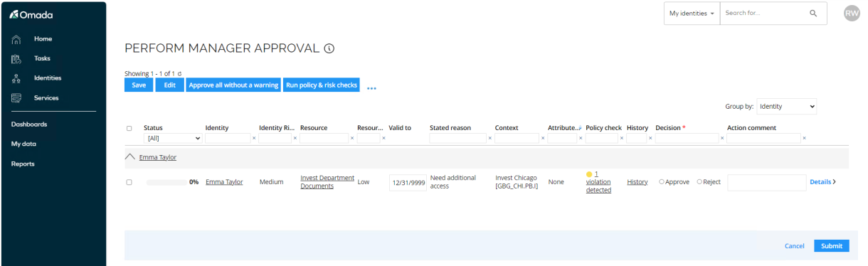
Task: Open the Identities sidebar icon
Action: [16, 78]
